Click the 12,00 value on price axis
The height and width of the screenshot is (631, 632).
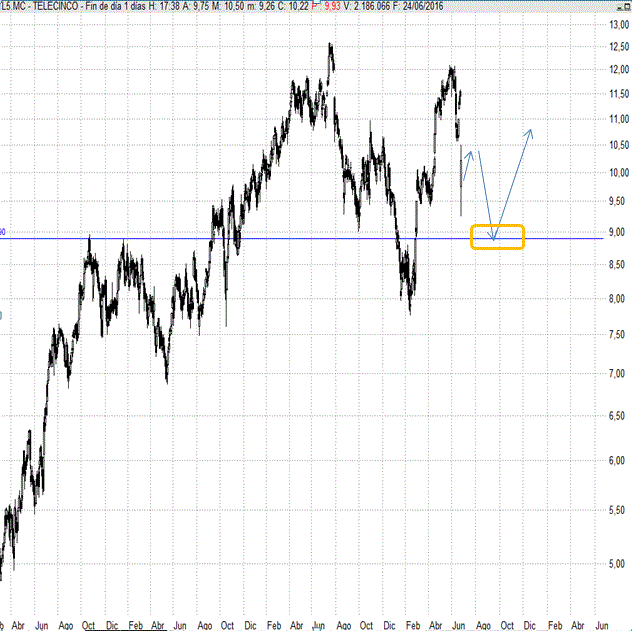pyautogui.click(x=619, y=69)
